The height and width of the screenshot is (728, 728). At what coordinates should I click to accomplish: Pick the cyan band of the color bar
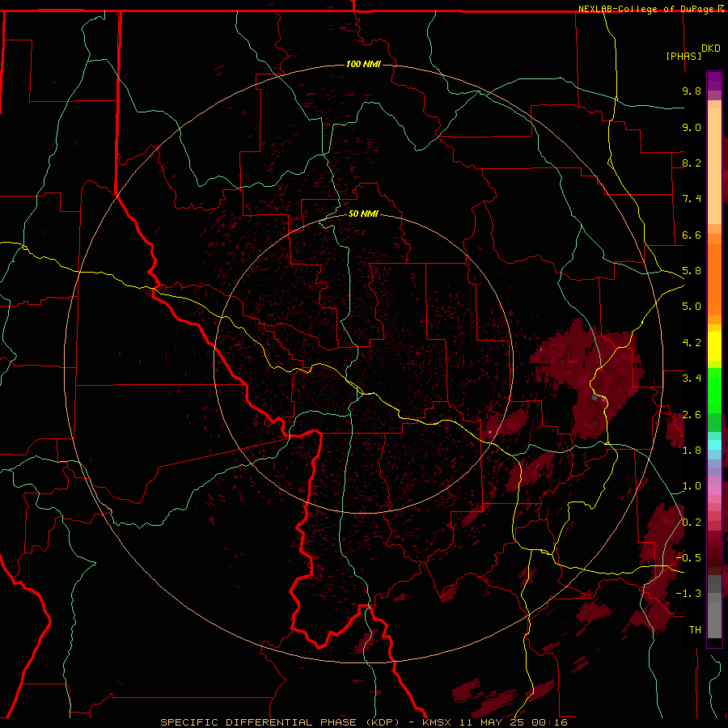(714, 444)
